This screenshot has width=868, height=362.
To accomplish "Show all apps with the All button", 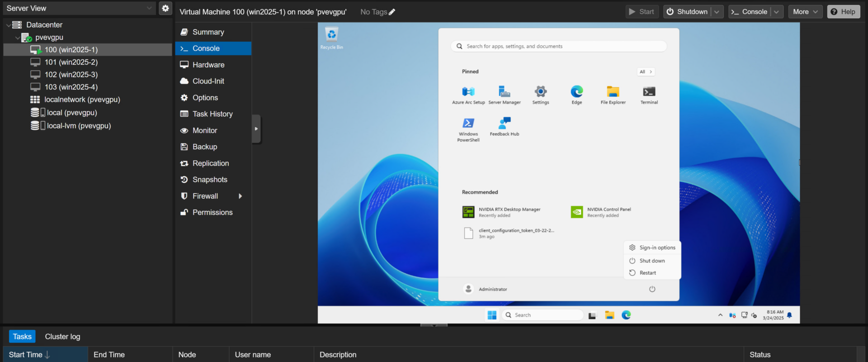I will pyautogui.click(x=646, y=71).
